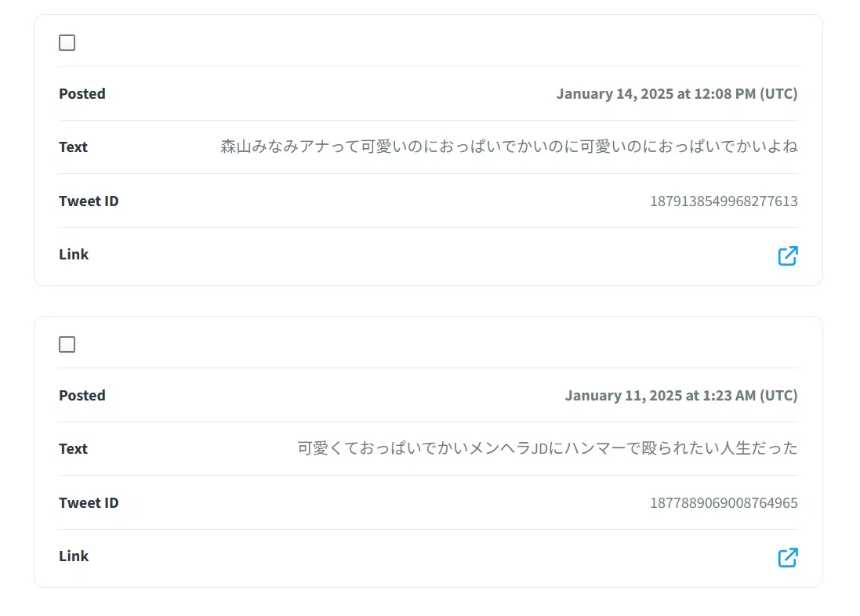Click the empty space right of the second card's checkbox

pyautogui.click(x=437, y=345)
